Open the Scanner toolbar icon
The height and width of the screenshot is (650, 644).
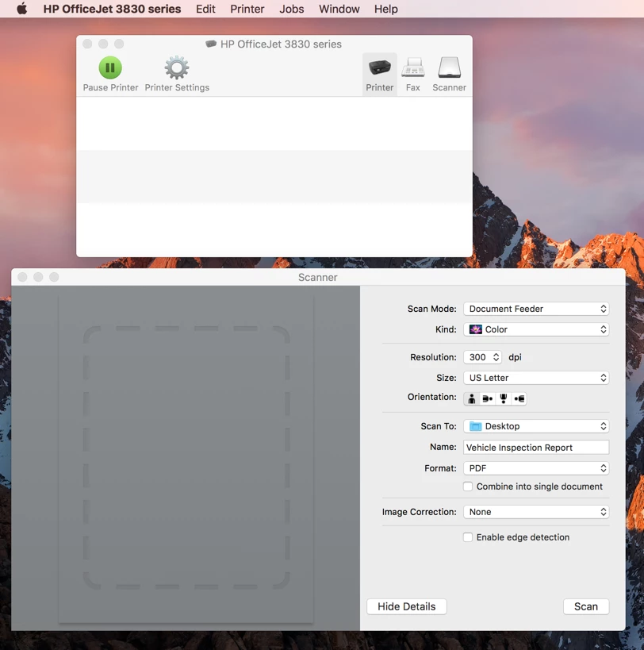pyautogui.click(x=450, y=67)
